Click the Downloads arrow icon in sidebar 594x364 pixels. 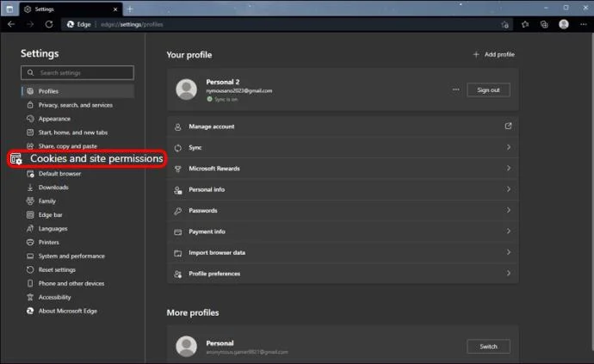point(30,187)
